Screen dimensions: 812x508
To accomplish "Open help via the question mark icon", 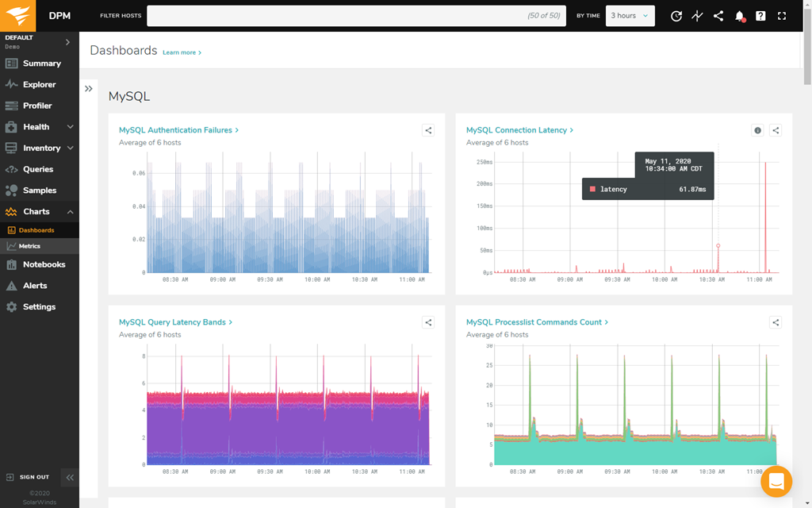I will coord(760,15).
